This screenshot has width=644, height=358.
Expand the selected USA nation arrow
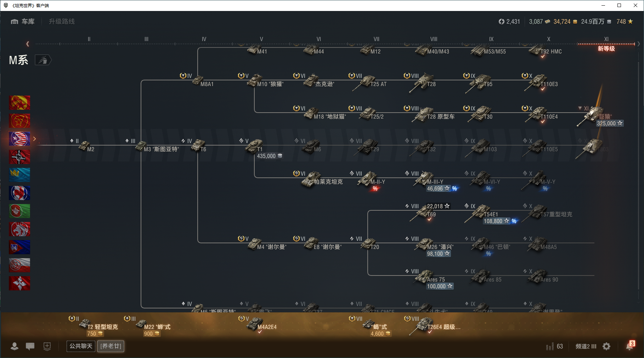(x=34, y=139)
